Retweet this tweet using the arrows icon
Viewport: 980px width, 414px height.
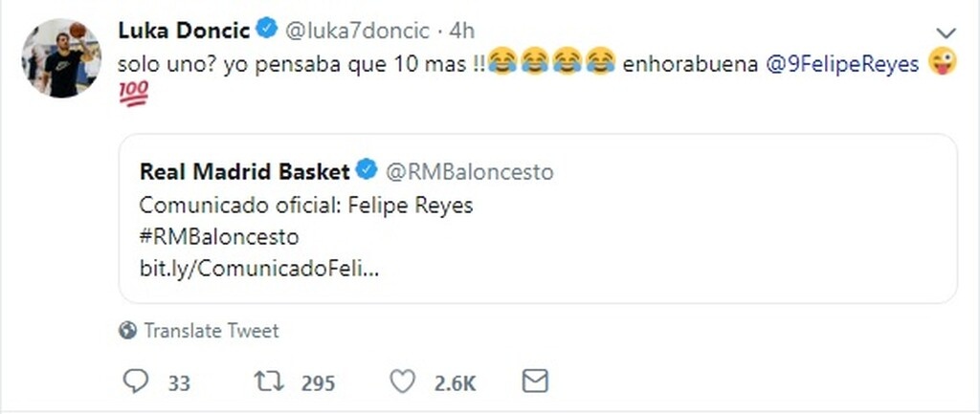[x=268, y=382]
